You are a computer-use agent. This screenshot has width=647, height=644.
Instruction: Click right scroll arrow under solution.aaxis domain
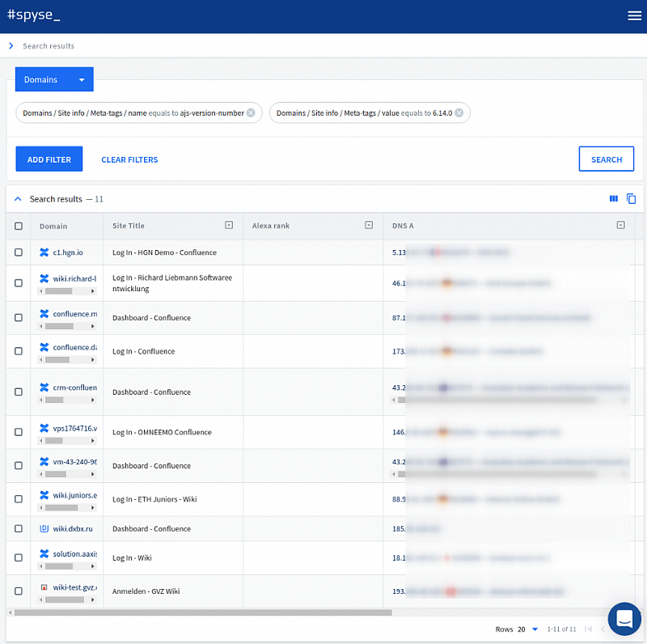93,566
